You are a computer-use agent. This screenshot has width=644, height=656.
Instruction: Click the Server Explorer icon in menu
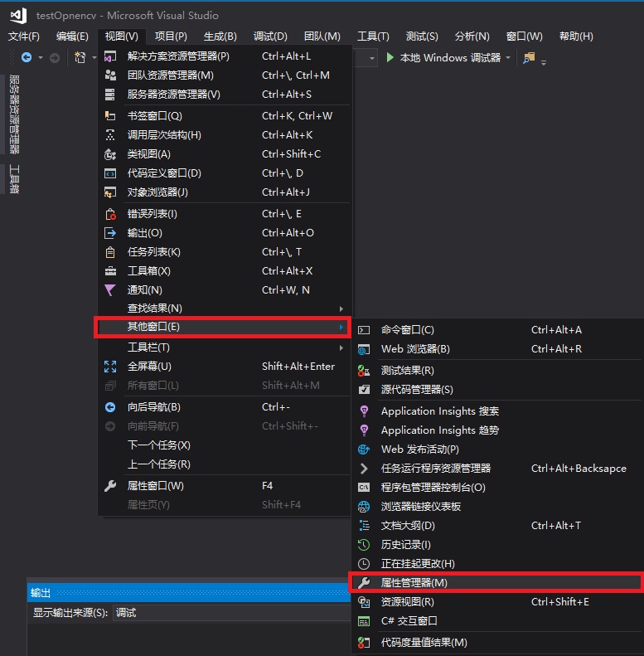110,95
